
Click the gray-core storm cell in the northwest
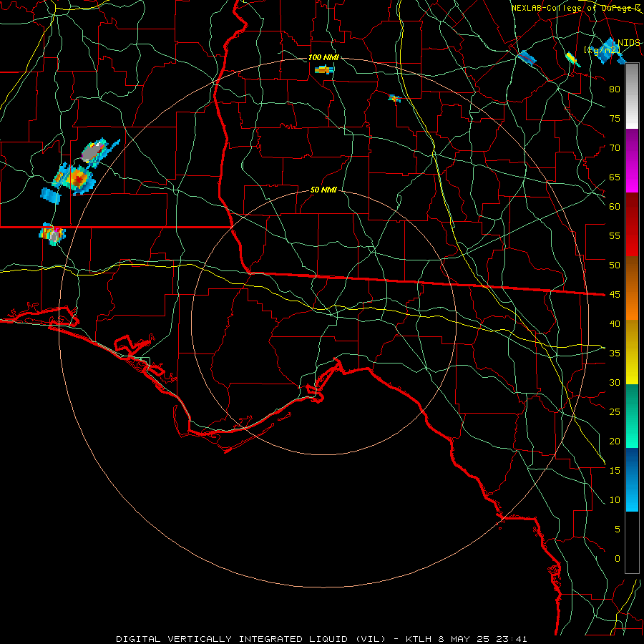tap(94, 153)
